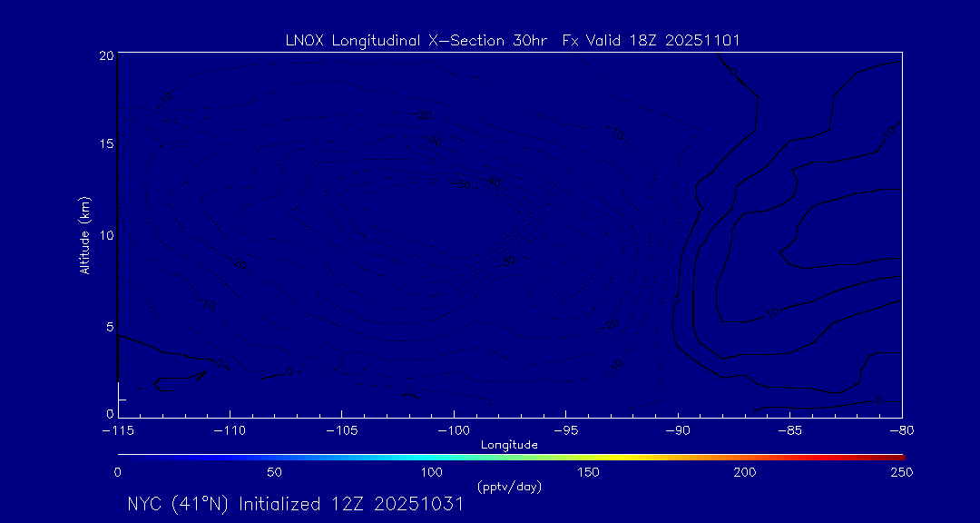Image resolution: width=980 pixels, height=523 pixels.
Task: Click the colorbar tick label '200'
Action: [744, 472]
